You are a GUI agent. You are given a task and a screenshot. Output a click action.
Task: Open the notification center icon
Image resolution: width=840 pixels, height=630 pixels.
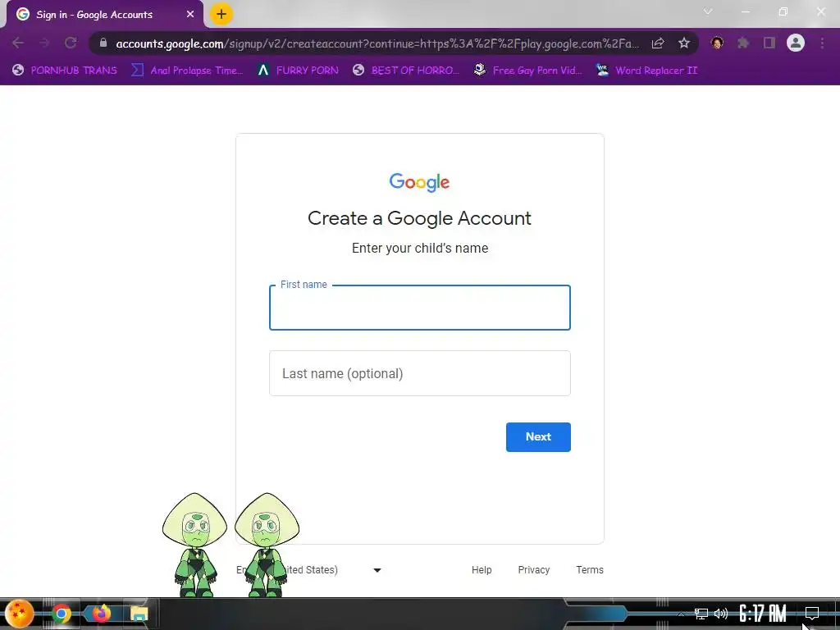coord(812,614)
